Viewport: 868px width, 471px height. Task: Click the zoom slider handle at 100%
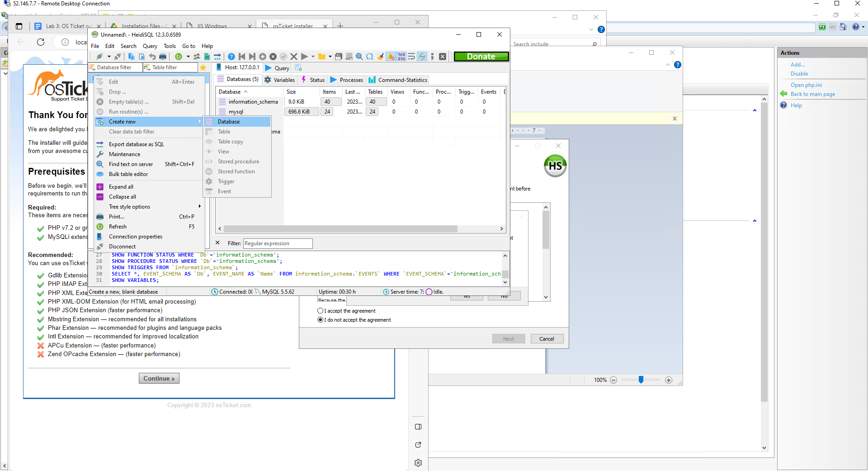641,380
